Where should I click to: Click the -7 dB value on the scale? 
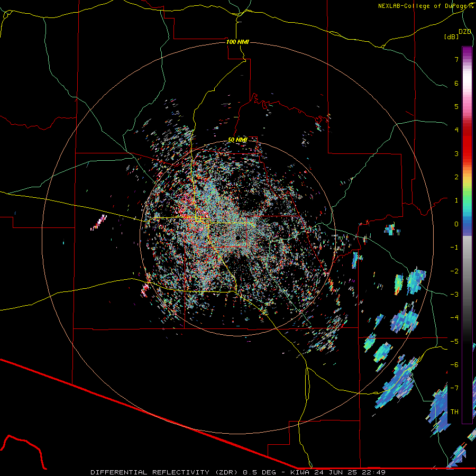454,388
